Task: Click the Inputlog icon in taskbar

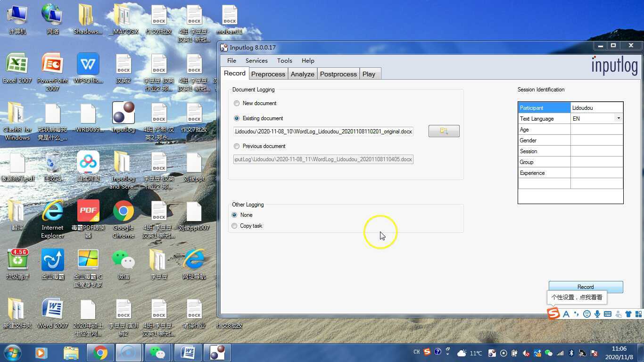Action: [x=217, y=352]
